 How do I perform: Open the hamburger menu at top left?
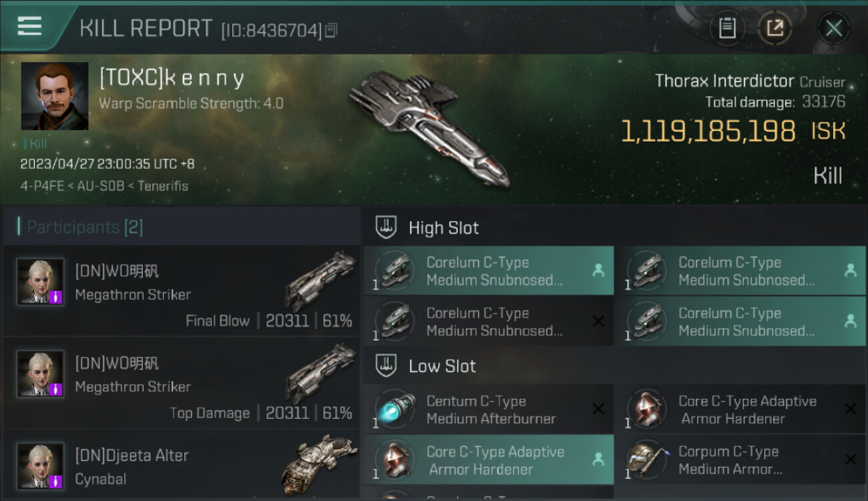[29, 26]
